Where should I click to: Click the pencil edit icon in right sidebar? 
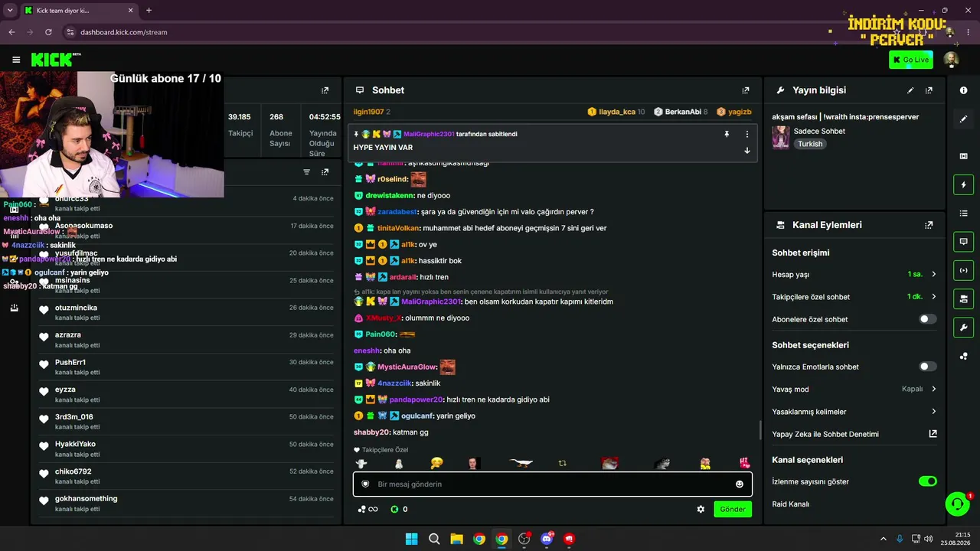963,119
